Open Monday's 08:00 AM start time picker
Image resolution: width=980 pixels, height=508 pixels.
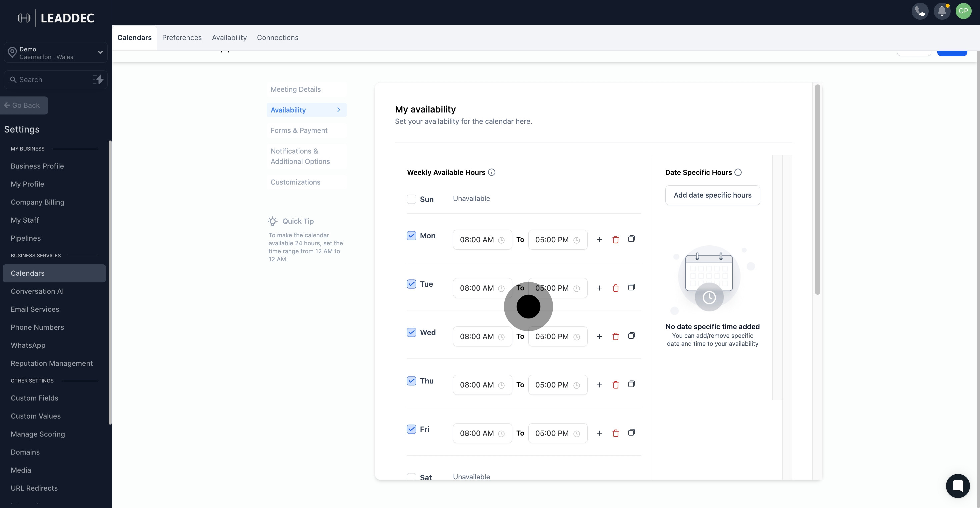[482, 240]
